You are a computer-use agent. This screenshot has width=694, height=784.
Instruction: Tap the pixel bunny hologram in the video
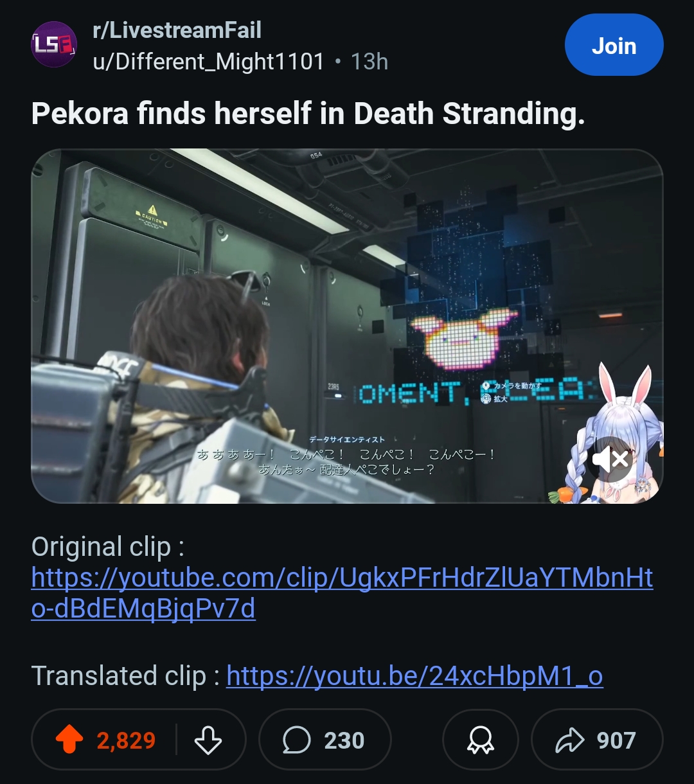point(464,338)
